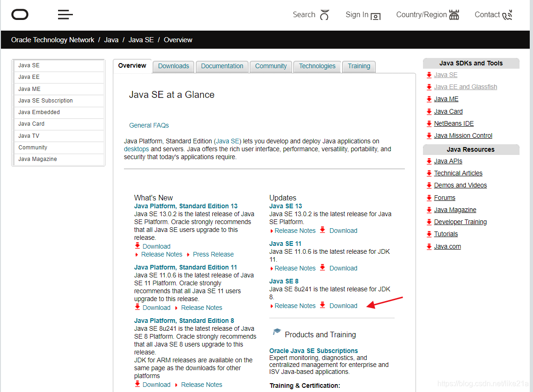Click the red arrow icon next to Java ME link
The image size is (533, 392).
[429, 99]
